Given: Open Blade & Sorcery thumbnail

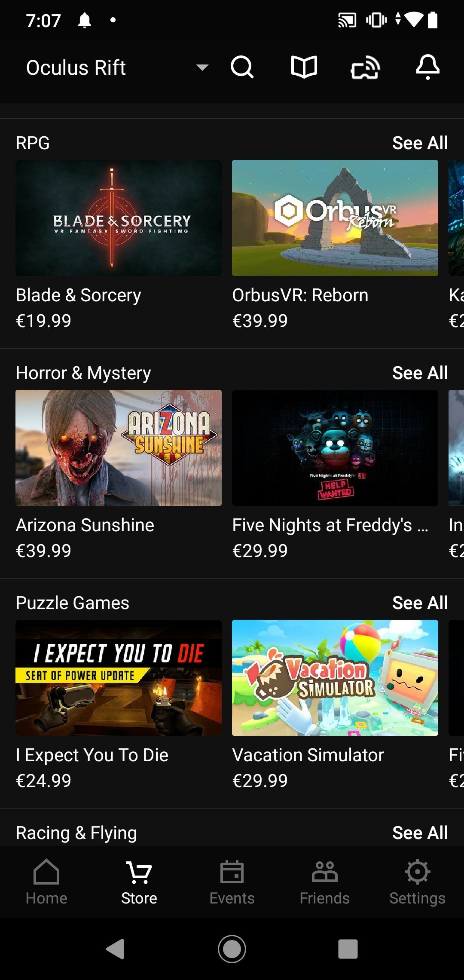Looking at the screenshot, I should point(119,218).
